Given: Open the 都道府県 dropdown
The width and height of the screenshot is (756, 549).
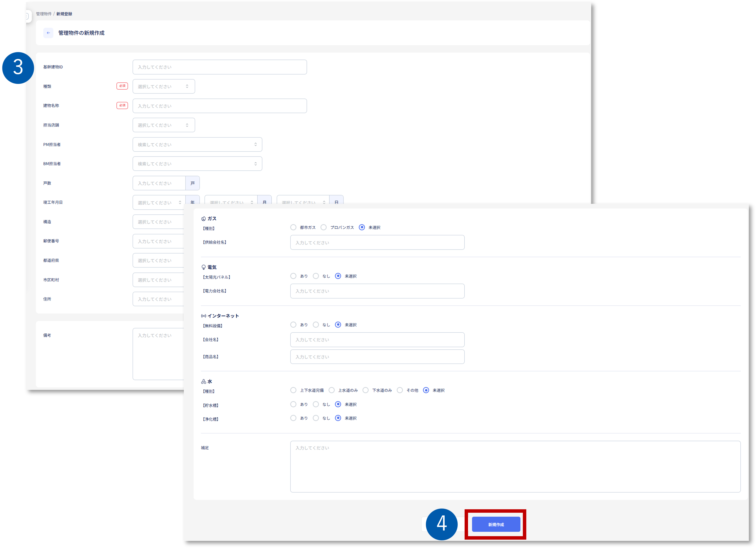Looking at the screenshot, I should [158, 260].
